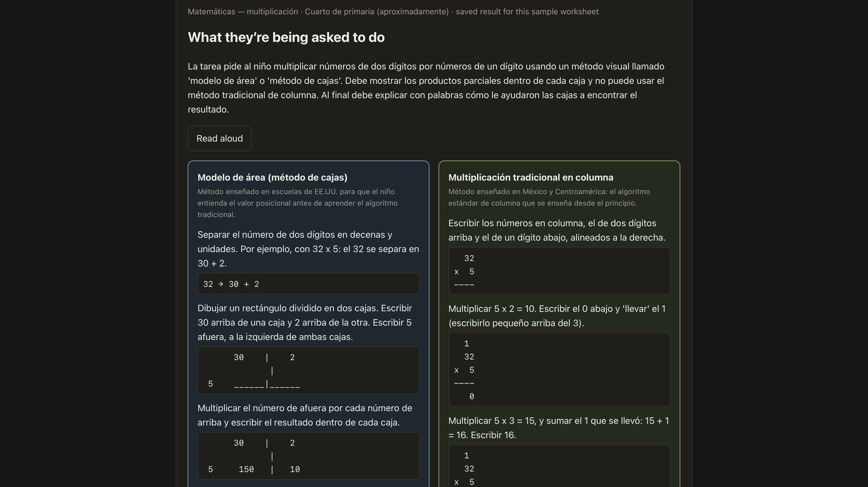Click the '32 → 30 + 2' code block
Screen dimensions: 868x487
click(x=308, y=284)
